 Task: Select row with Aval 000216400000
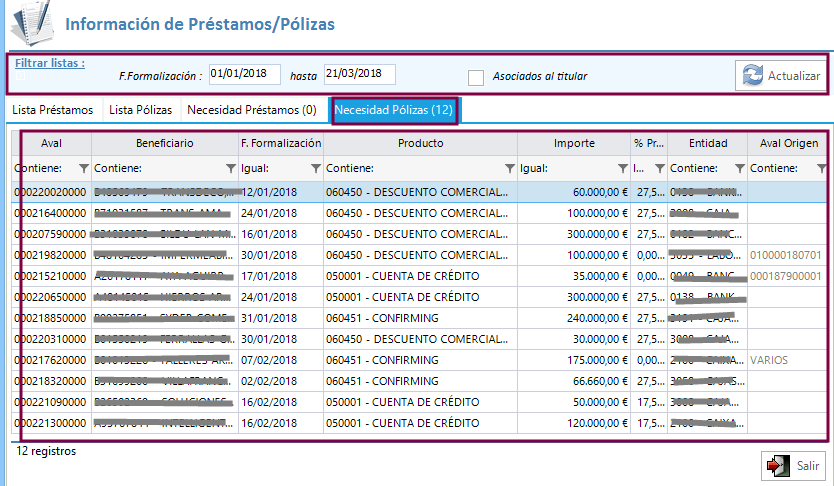pos(419,213)
